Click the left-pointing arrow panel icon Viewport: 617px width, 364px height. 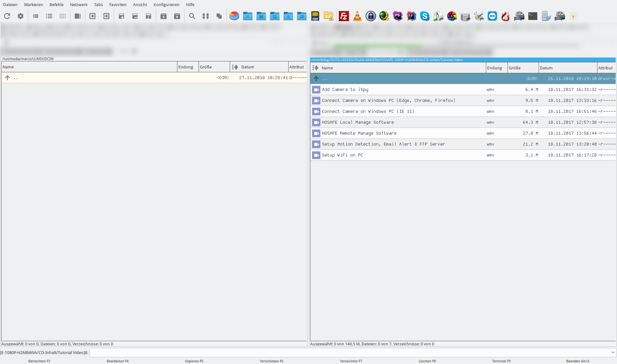[93, 16]
